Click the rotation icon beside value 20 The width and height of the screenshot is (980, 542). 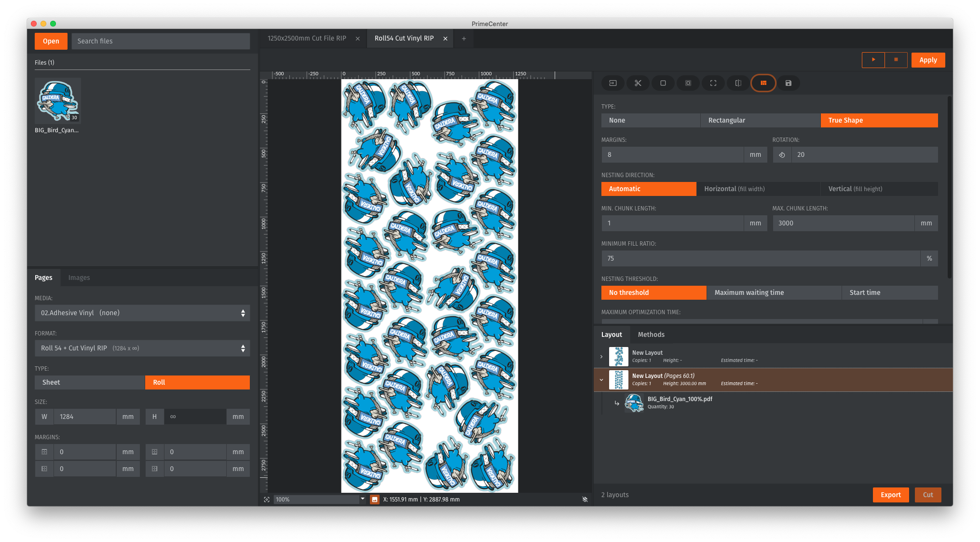click(782, 155)
